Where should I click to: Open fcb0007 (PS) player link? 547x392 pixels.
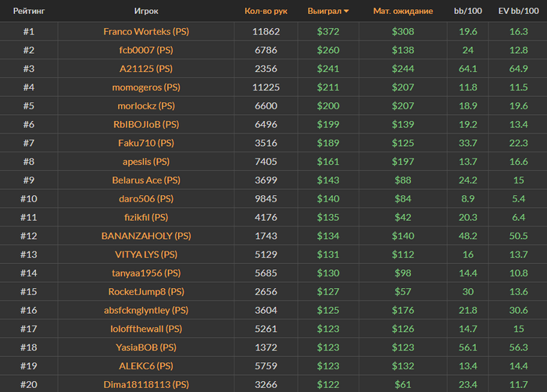click(x=146, y=50)
